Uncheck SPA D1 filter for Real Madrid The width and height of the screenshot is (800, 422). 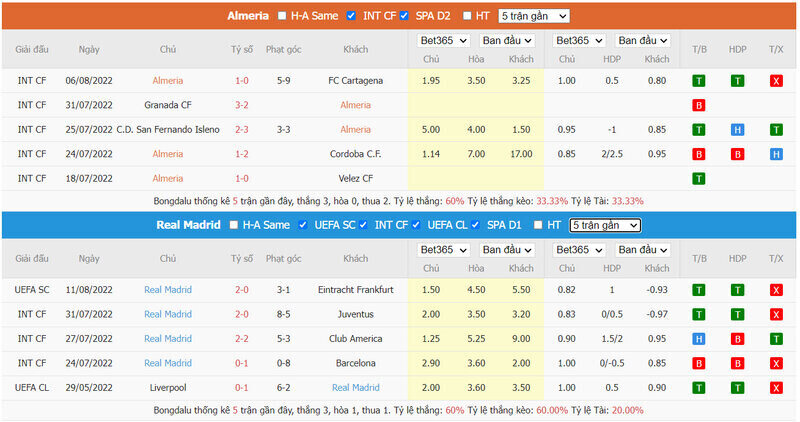point(476,225)
